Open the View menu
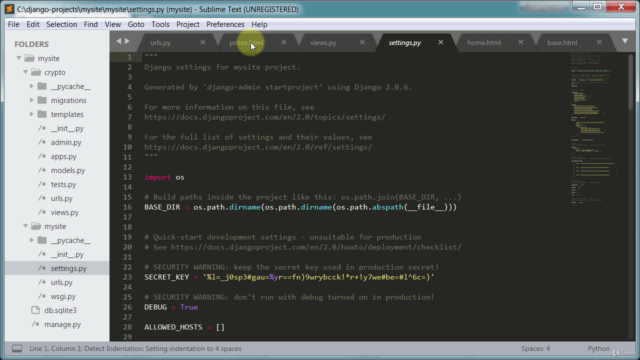 [x=113, y=24]
